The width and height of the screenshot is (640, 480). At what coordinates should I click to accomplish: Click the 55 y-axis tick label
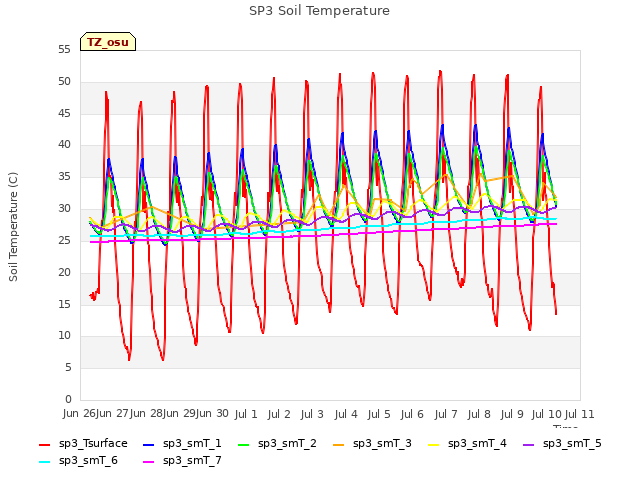point(64,50)
